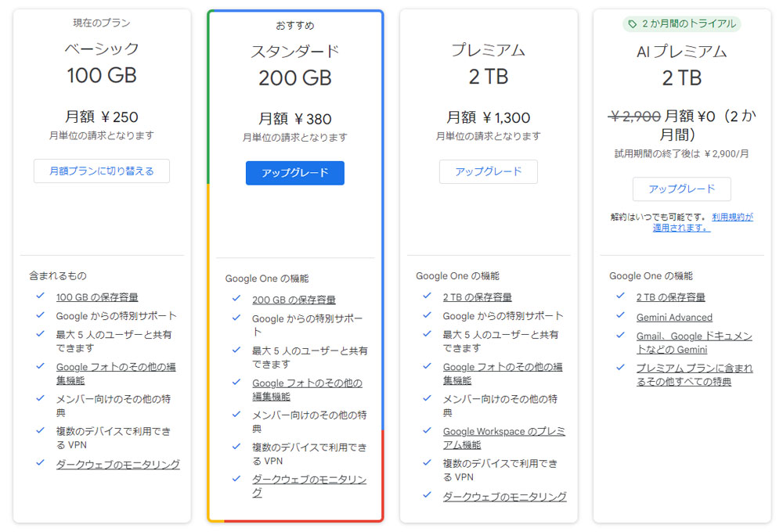Click checkmark beside プレミアム プランに含まれるその他すべての特典
The width and height of the screenshot is (783, 532).
tap(620, 367)
